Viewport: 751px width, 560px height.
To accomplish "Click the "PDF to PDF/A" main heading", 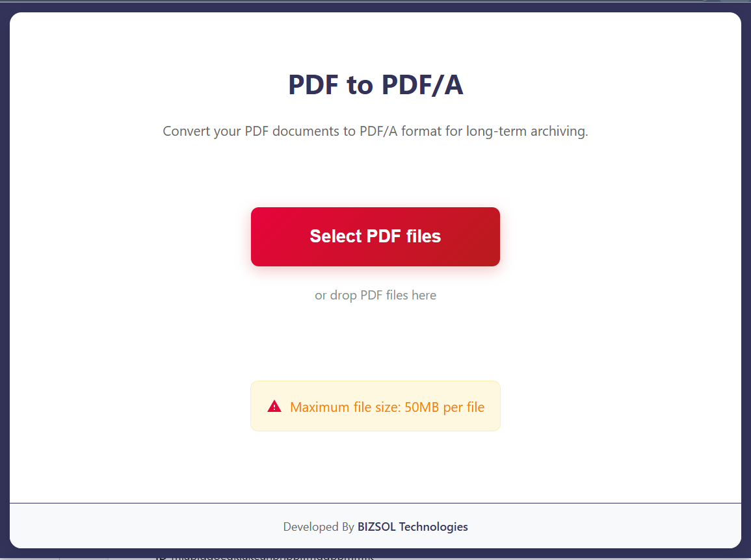I will tap(375, 85).
